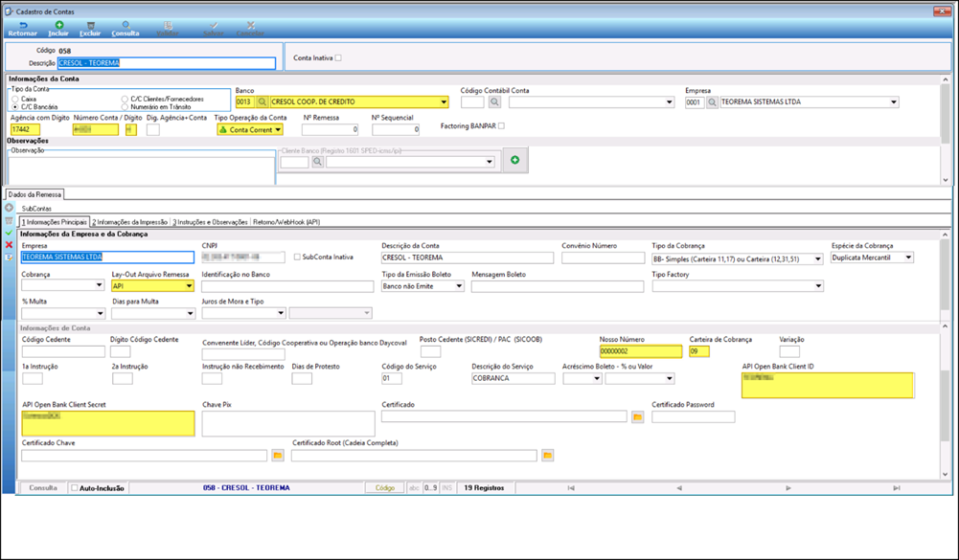The image size is (959, 560).
Task: Toggle the Conta Inativa checkbox
Action: click(x=338, y=58)
